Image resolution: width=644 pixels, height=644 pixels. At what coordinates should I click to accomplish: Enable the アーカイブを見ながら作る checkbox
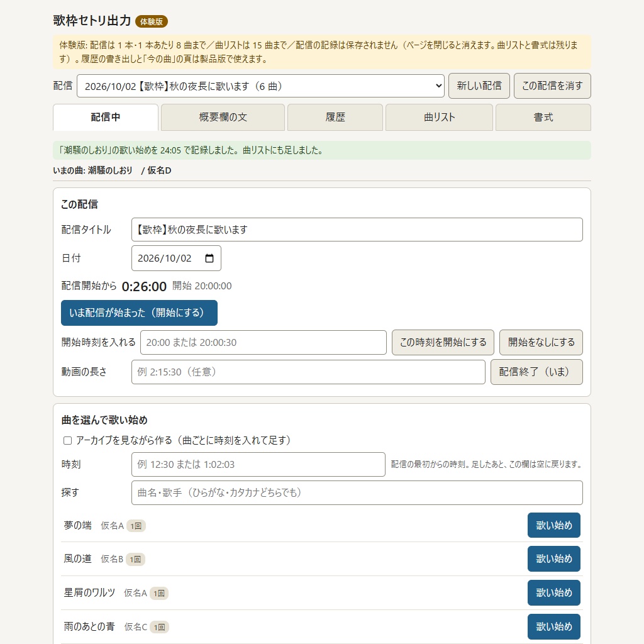tap(68, 441)
